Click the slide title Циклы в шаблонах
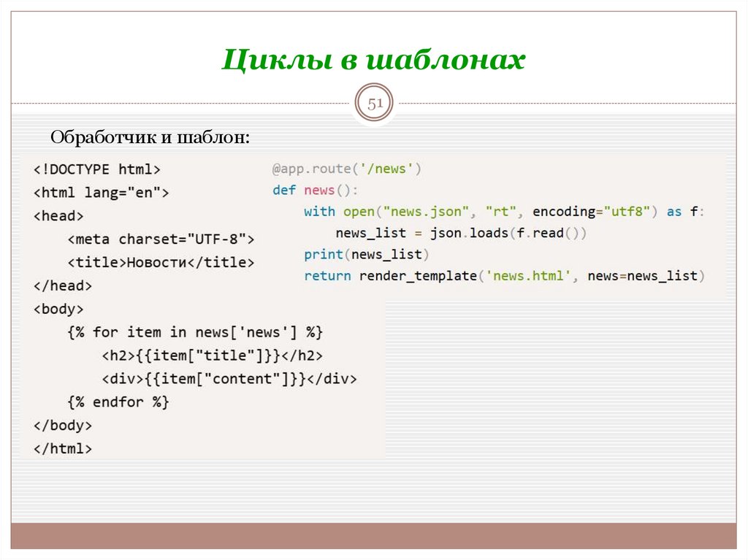Image resolution: width=748 pixels, height=560 pixels. pyautogui.click(x=374, y=61)
